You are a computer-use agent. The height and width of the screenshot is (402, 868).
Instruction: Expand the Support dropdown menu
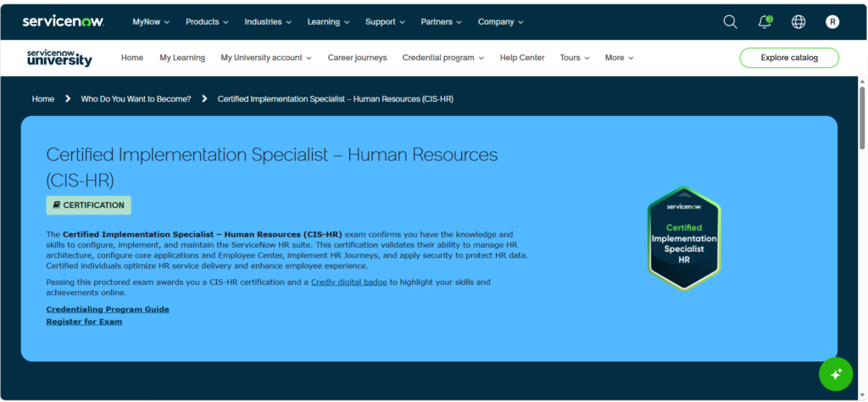point(385,22)
